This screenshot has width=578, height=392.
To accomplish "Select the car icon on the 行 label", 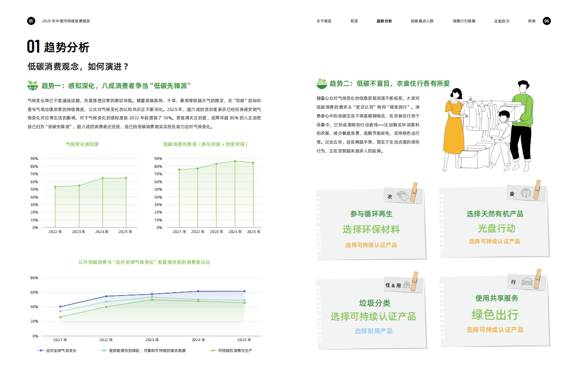I will (x=527, y=282).
